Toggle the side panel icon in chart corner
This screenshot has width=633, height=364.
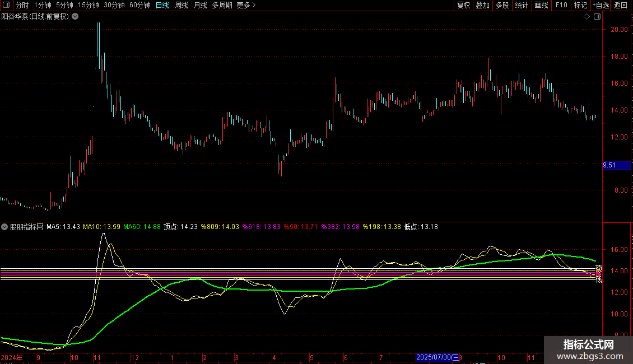(597, 17)
